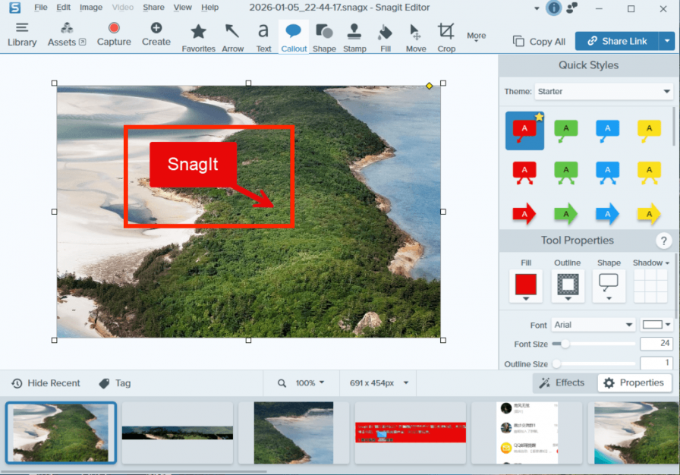Select the Text tool
Image resolution: width=680 pixels, height=475 pixels.
click(263, 36)
